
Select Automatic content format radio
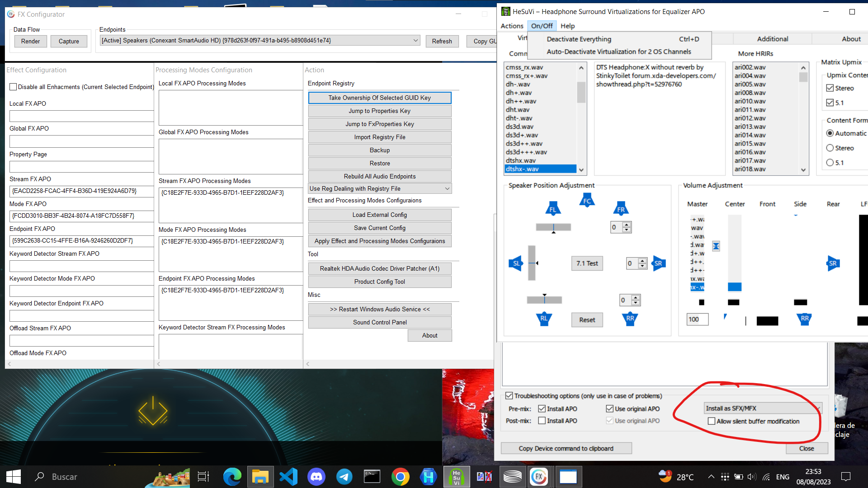830,133
